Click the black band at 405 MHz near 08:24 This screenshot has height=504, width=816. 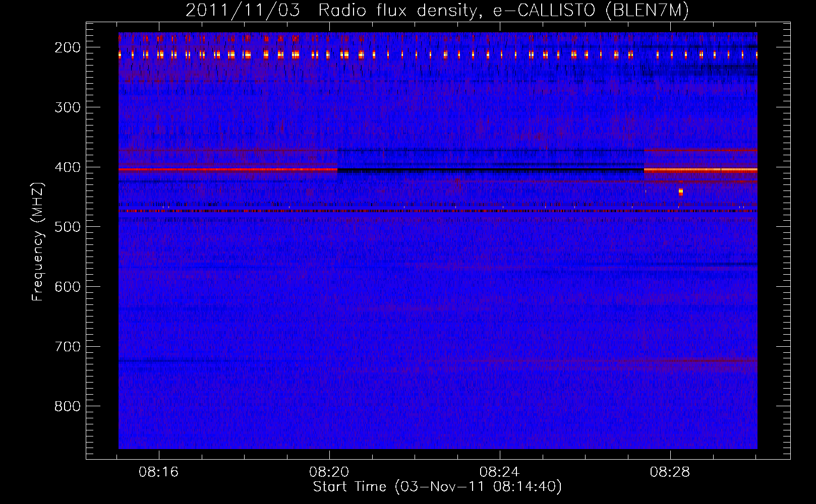(491, 170)
